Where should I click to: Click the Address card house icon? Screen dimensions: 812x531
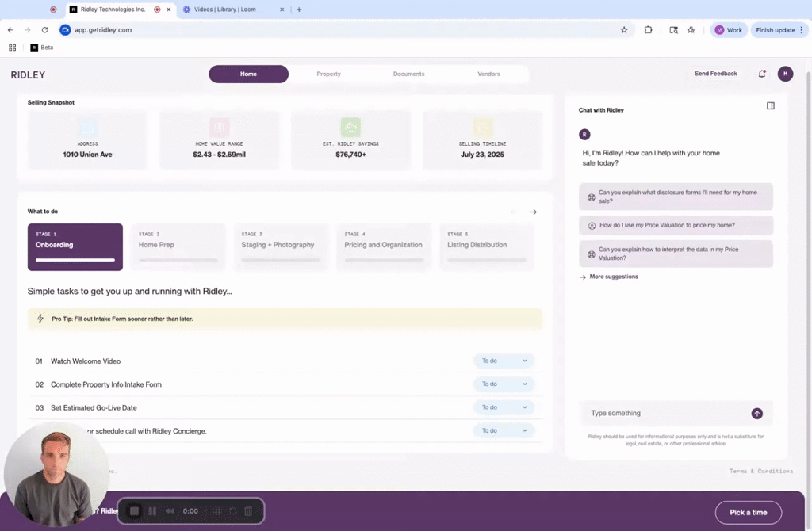pyautogui.click(x=87, y=128)
